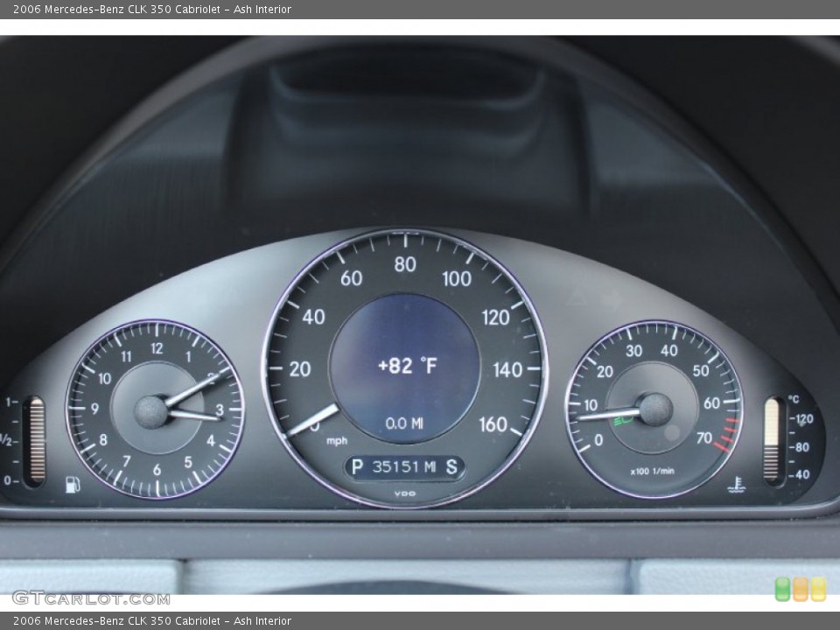
Task: Click the mph label on speedometer
Action: (337, 441)
